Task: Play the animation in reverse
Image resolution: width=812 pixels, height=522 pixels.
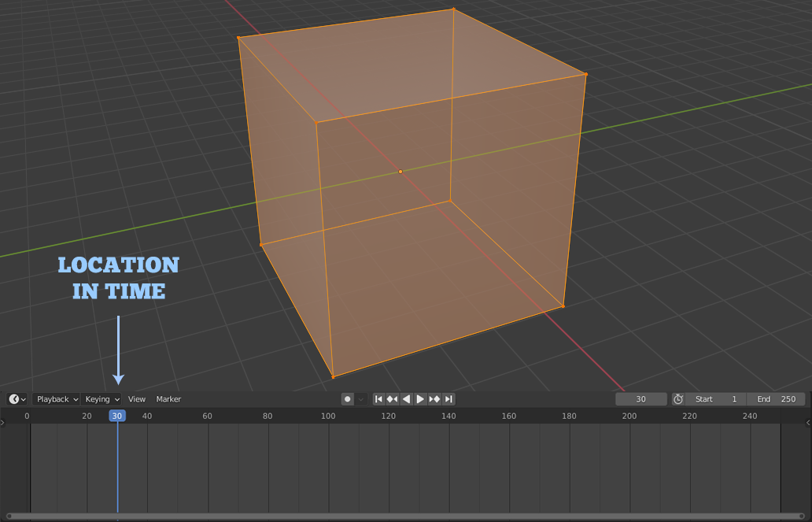Action: 406,399
